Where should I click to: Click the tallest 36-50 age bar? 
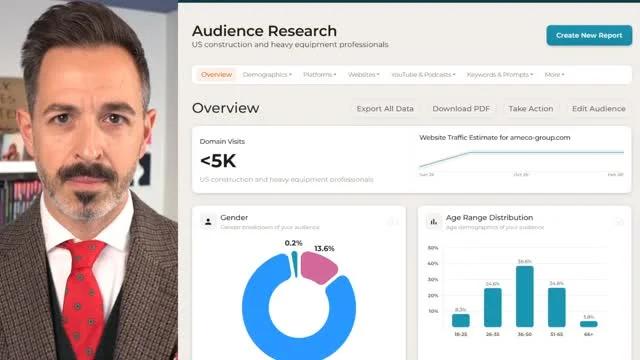[x=524, y=296]
